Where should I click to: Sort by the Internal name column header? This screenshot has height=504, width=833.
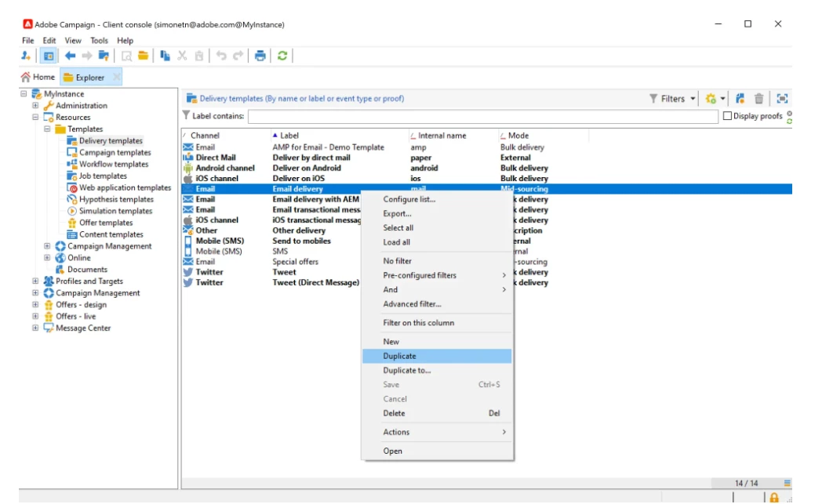(453, 136)
